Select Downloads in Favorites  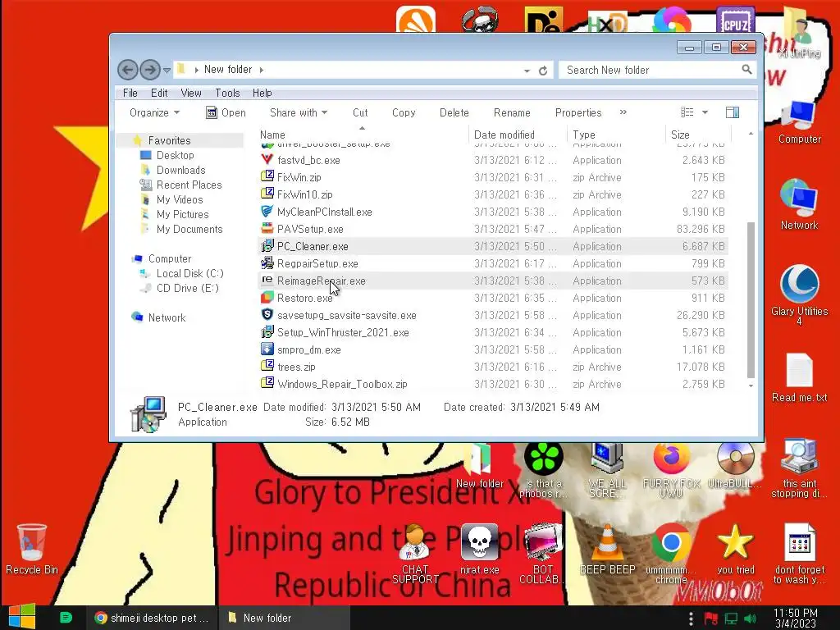click(x=180, y=170)
